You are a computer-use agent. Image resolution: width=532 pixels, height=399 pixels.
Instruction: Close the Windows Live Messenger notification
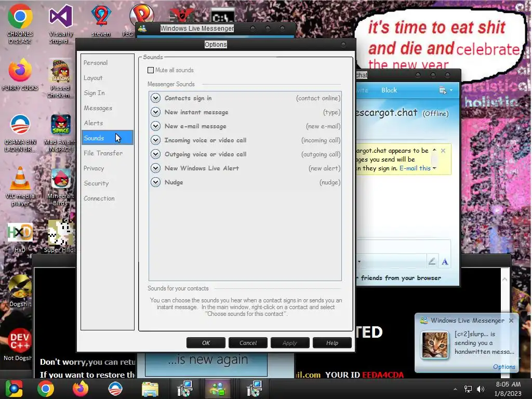(x=511, y=320)
